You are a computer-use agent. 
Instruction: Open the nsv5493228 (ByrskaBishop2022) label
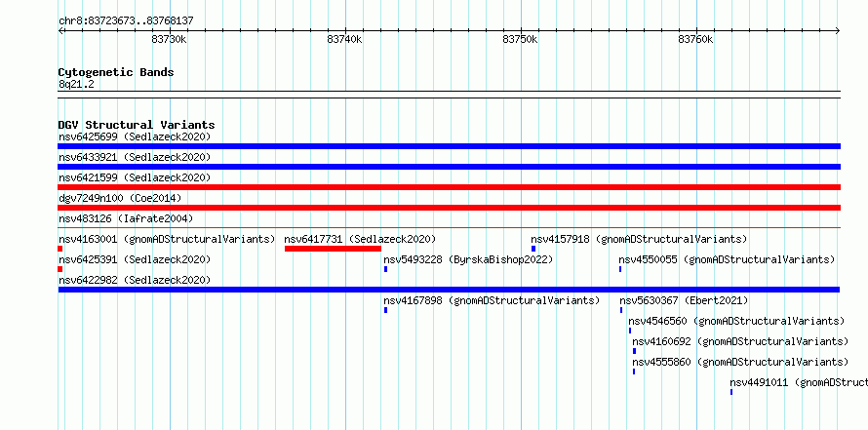coord(468,259)
